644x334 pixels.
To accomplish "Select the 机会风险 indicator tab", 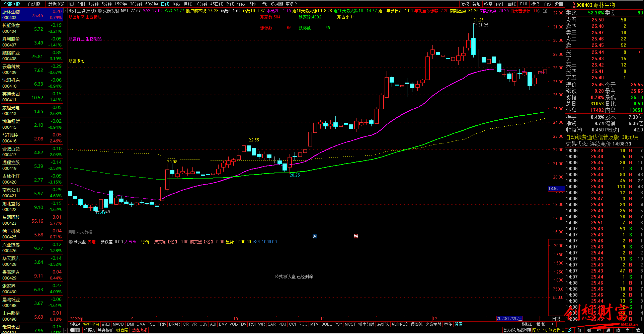I will 400,324.
